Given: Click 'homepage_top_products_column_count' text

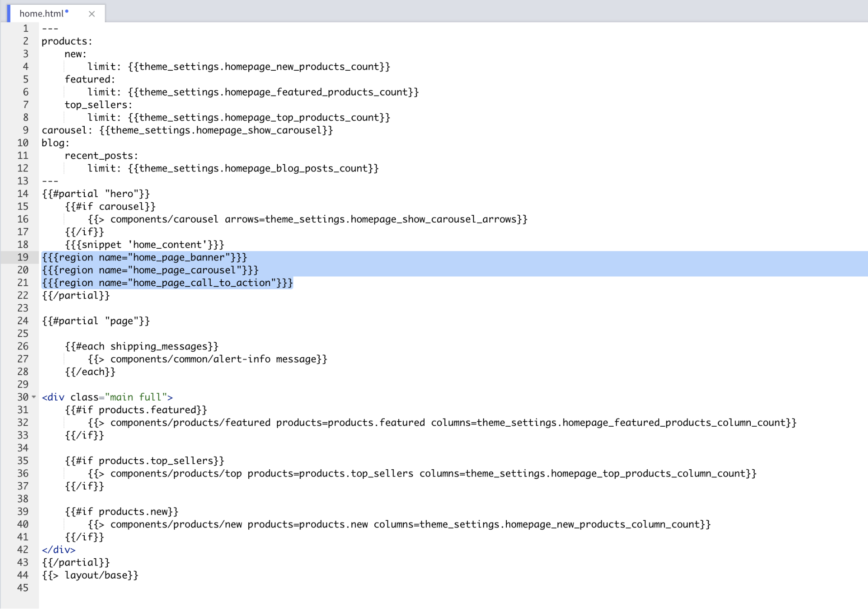Looking at the screenshot, I should click(x=648, y=474).
